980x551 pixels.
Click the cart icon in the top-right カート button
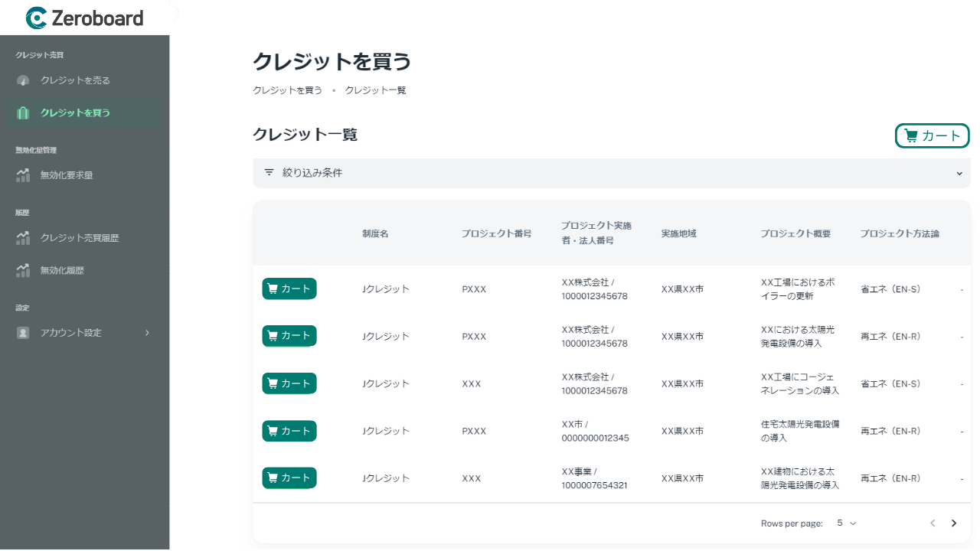click(x=912, y=135)
